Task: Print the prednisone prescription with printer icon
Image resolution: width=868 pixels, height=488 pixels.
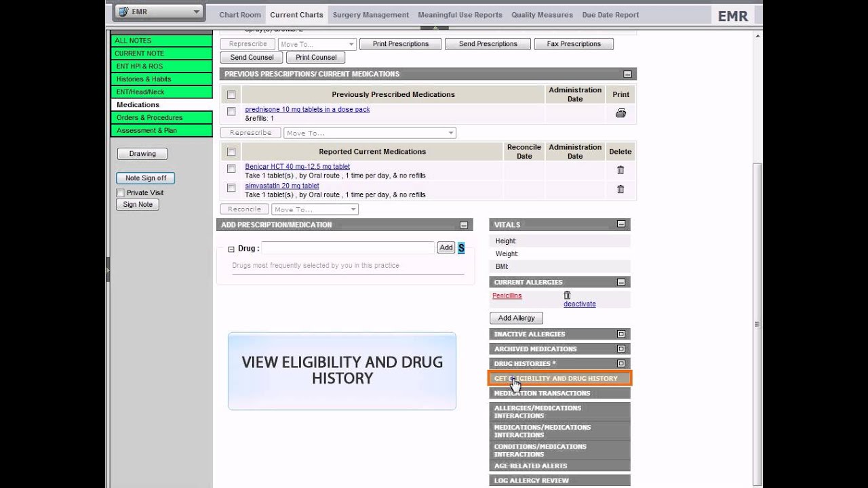Action: point(620,113)
